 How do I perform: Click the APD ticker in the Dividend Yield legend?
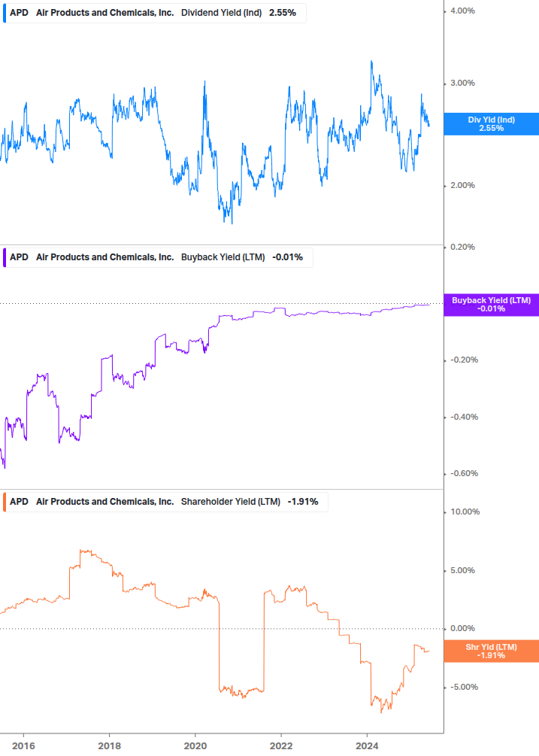(x=20, y=13)
